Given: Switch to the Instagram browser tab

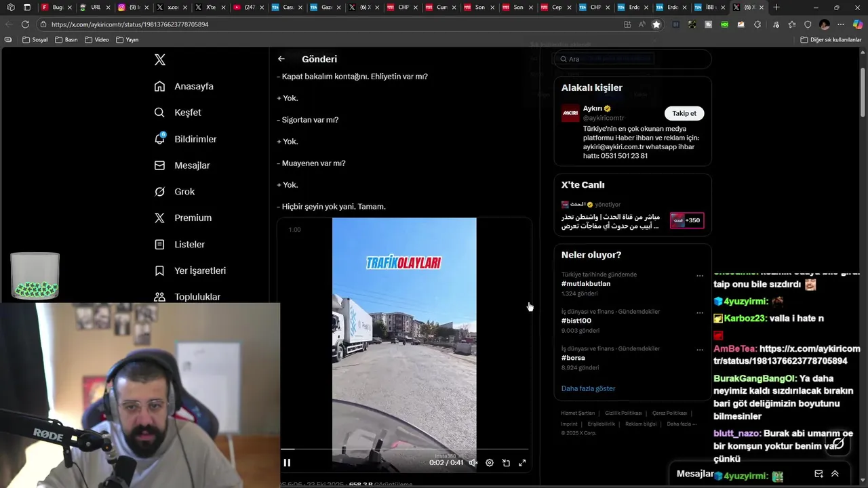Looking at the screenshot, I should click(x=134, y=7).
